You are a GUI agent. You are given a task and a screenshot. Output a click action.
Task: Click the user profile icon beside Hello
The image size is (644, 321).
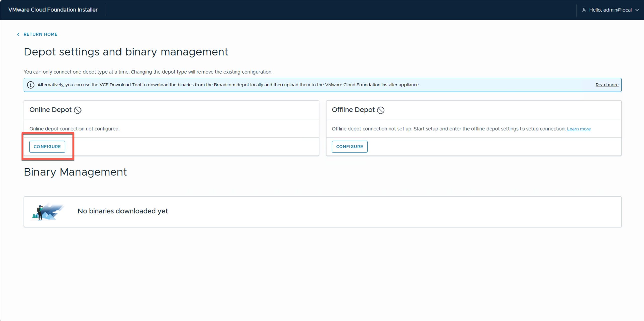coord(584,10)
